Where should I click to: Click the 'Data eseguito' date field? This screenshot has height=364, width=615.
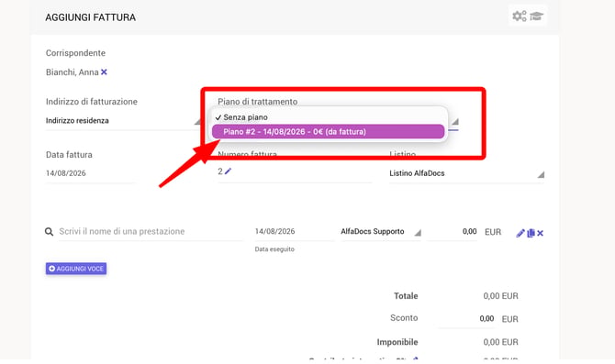click(294, 232)
